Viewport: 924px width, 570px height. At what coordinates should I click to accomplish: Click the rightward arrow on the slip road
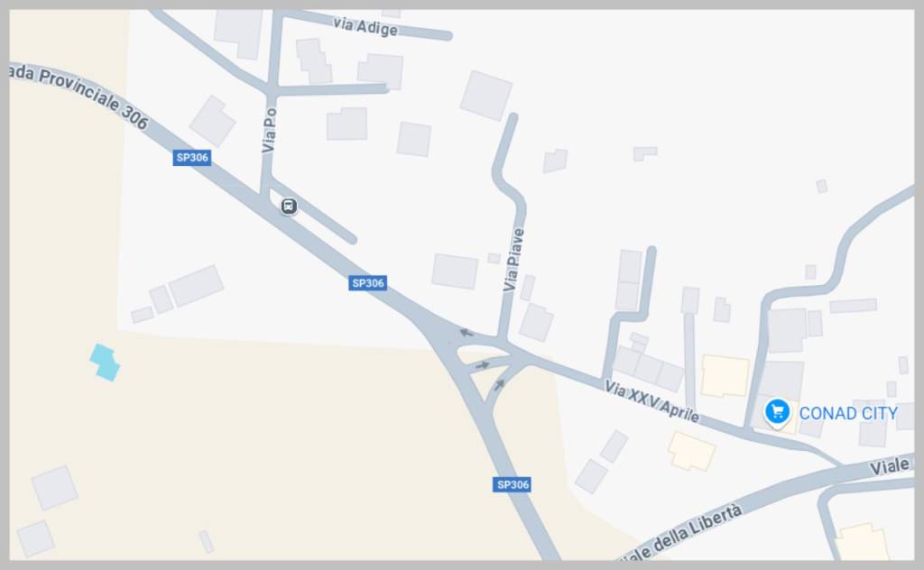483,365
